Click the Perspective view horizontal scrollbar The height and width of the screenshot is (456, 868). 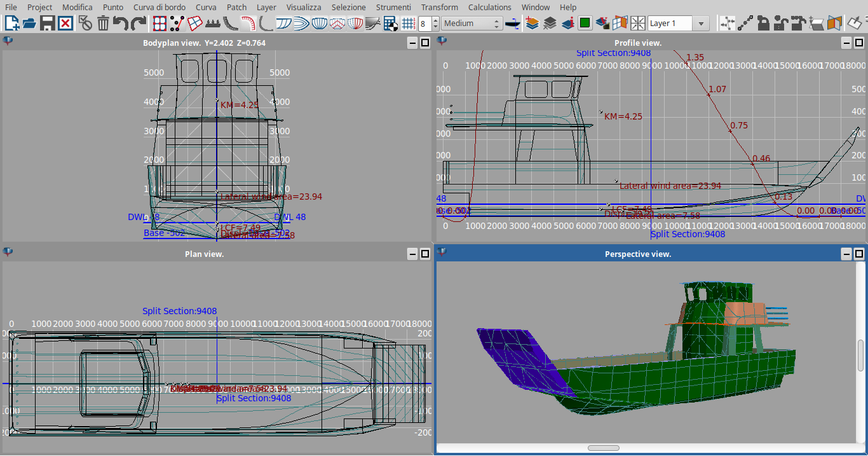click(x=604, y=448)
